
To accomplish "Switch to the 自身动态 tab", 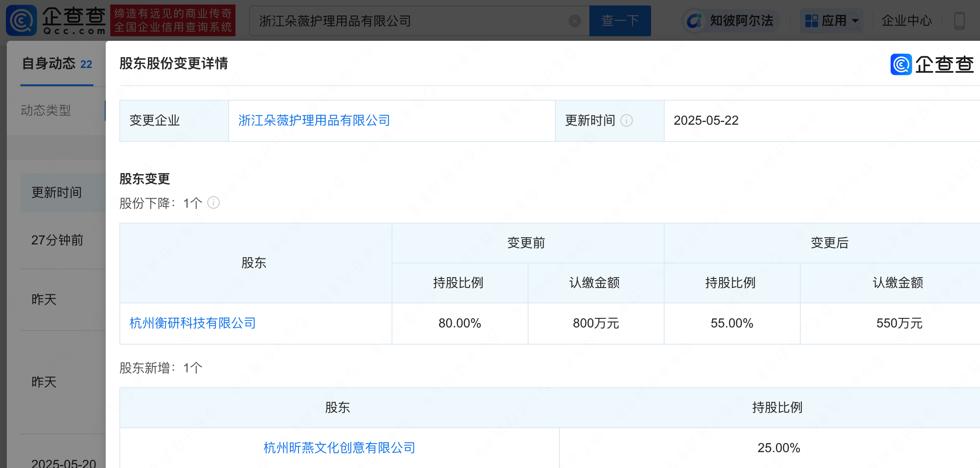I will [x=57, y=64].
